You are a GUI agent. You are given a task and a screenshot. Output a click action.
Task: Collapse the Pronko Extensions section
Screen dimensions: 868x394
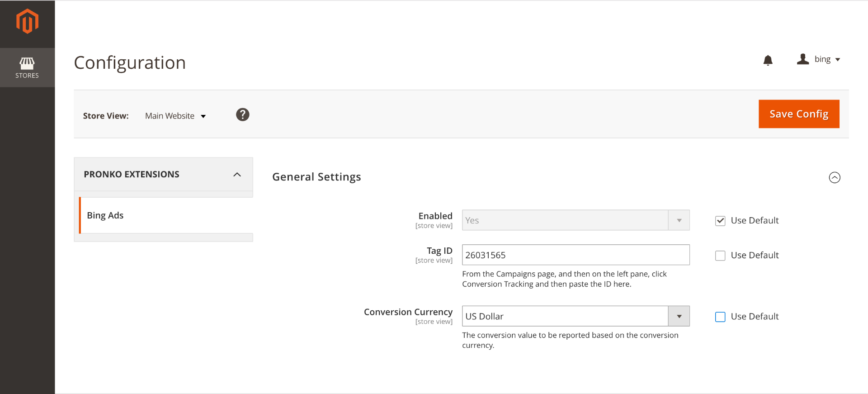[x=163, y=175]
